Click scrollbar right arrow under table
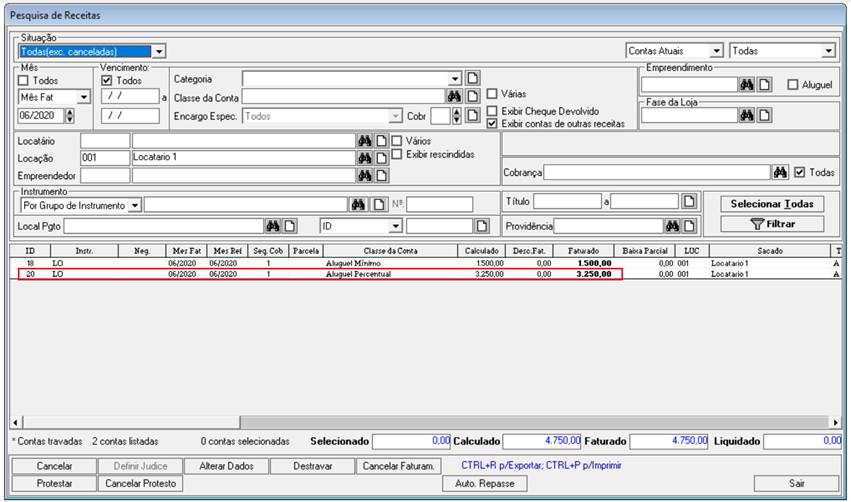This screenshot has height=502, width=851. point(835,422)
